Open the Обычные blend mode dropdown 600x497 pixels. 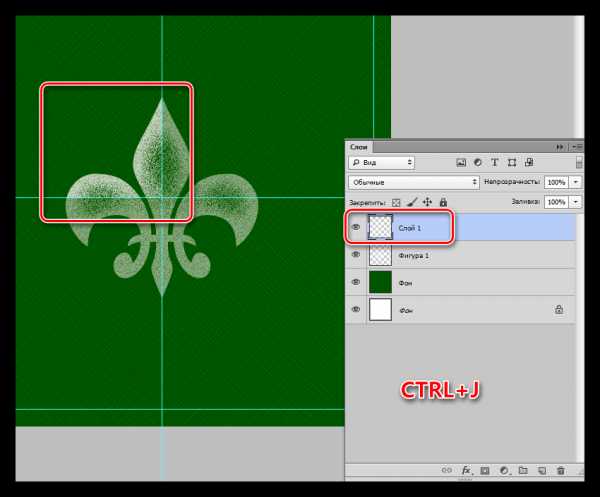tap(413, 183)
